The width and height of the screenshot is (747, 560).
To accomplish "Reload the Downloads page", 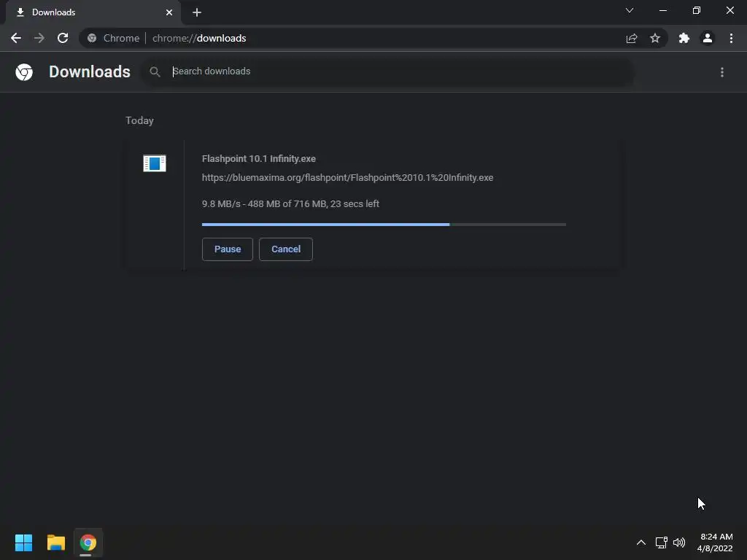I will 63,38.
